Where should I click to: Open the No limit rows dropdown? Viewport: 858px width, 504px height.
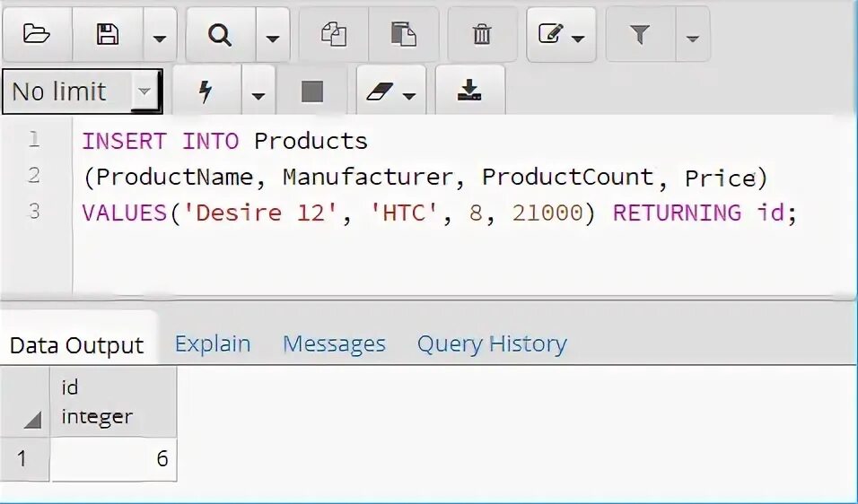coord(82,91)
